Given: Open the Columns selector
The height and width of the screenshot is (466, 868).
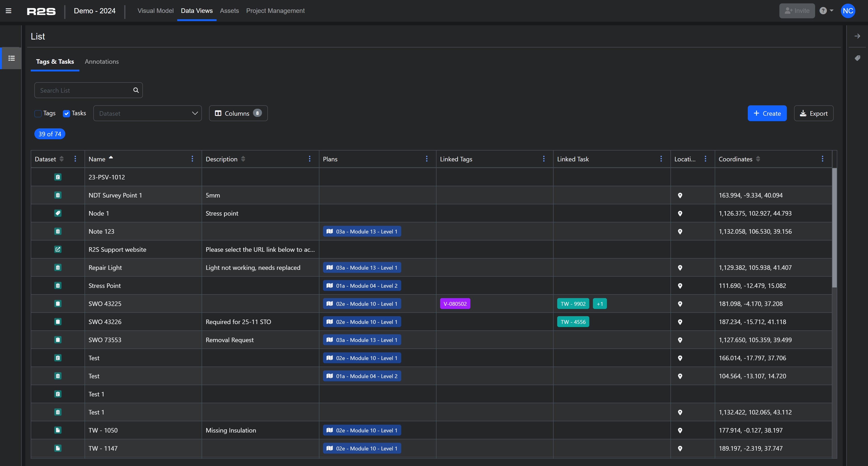Looking at the screenshot, I should 238,113.
